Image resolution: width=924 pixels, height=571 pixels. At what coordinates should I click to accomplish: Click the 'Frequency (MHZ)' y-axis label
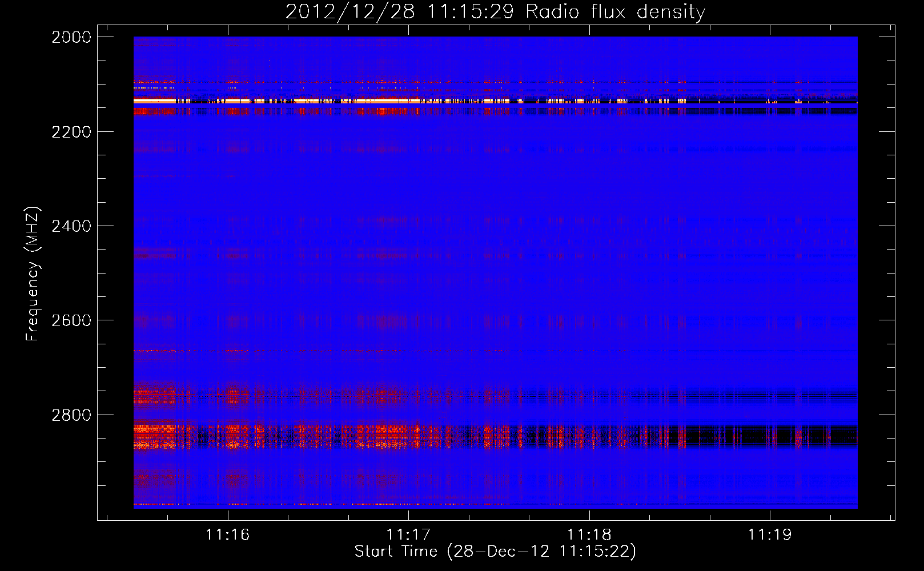click(33, 274)
